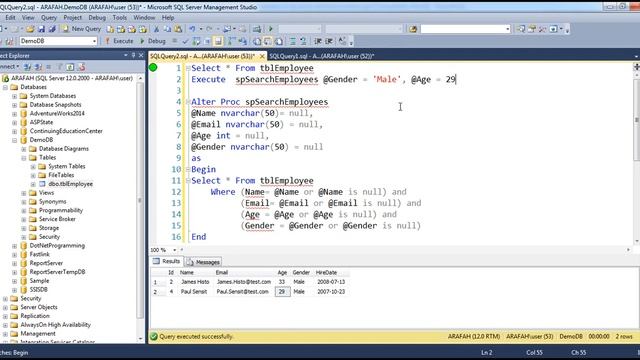The width and height of the screenshot is (640, 360).
Task: Open the View menu
Action: [28, 18]
